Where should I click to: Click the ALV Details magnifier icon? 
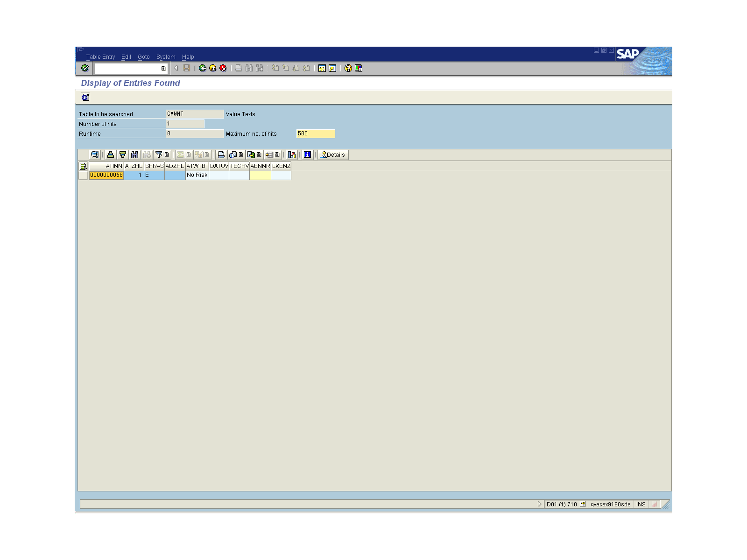tap(95, 155)
